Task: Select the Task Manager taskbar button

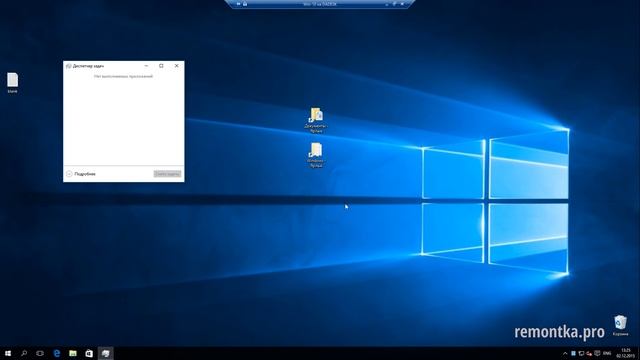Action: 105,353
